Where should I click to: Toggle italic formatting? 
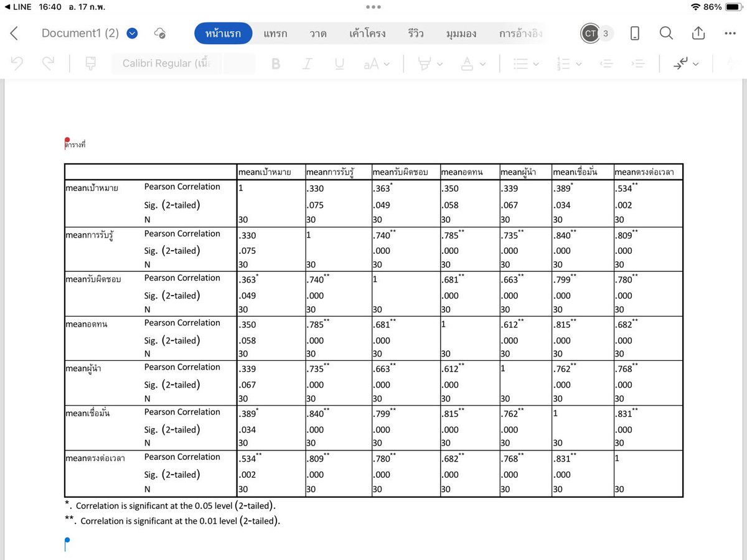307,63
